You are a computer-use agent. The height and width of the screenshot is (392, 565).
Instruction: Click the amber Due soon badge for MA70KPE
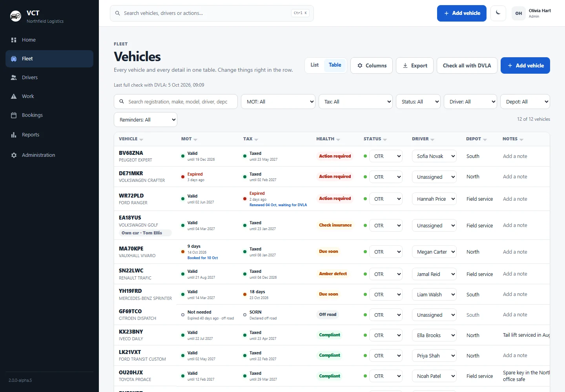(x=328, y=252)
